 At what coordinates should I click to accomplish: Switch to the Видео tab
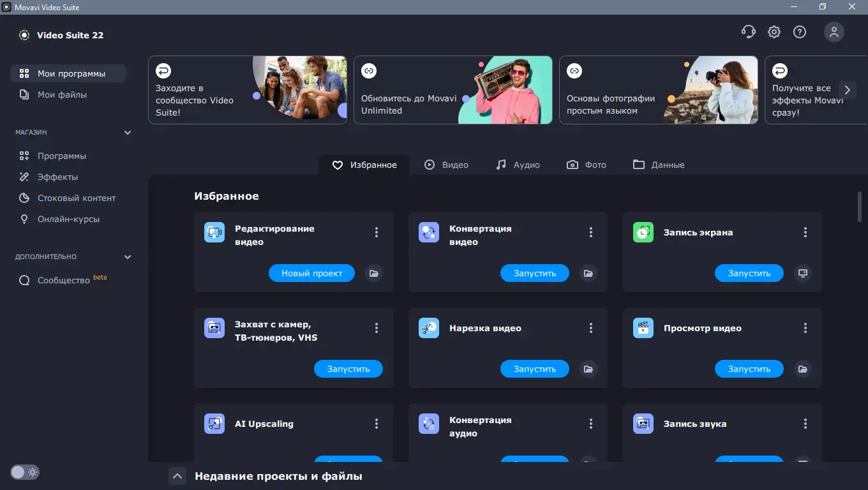tap(447, 165)
